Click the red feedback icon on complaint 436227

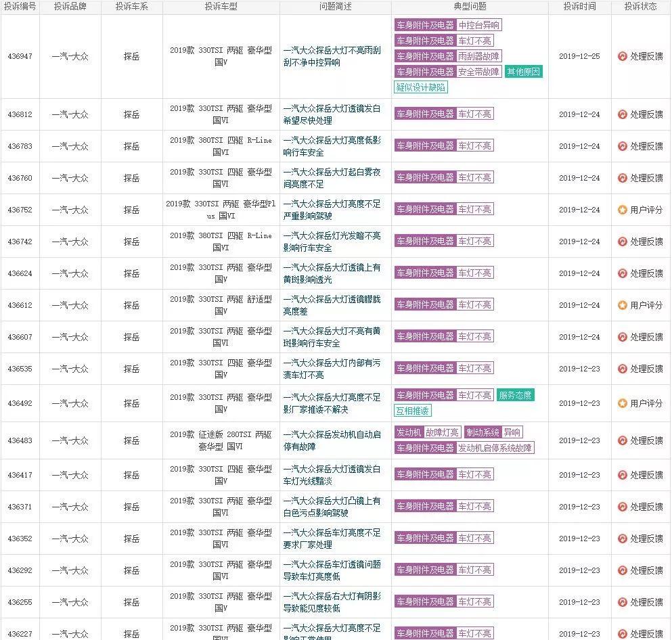622,633
